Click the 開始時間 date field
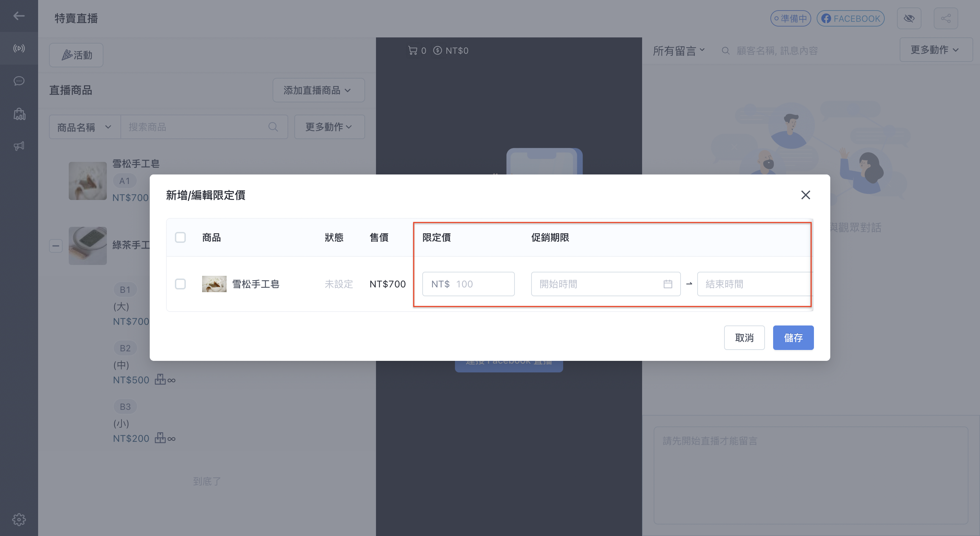This screenshot has width=980, height=536. 606,284
